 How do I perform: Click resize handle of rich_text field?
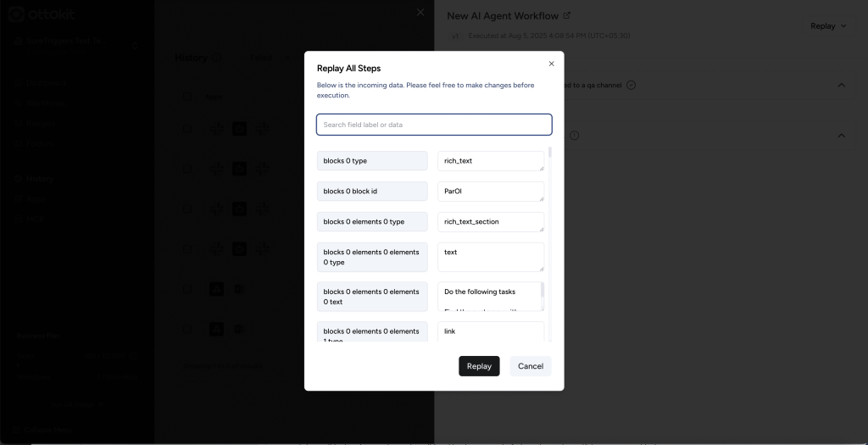541,168
